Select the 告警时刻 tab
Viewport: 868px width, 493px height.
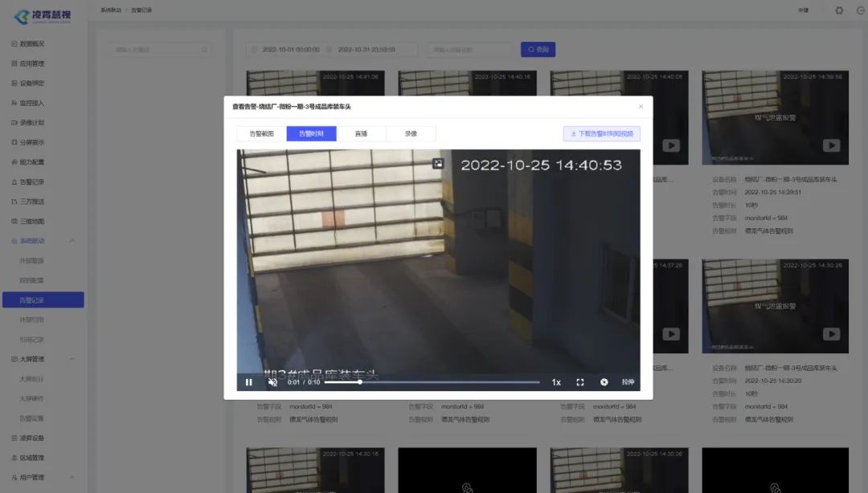(311, 133)
